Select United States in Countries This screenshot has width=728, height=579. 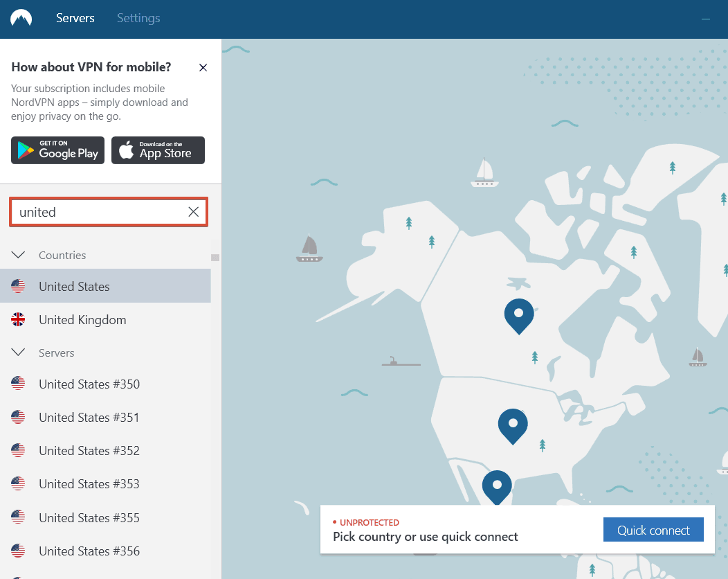tap(105, 286)
